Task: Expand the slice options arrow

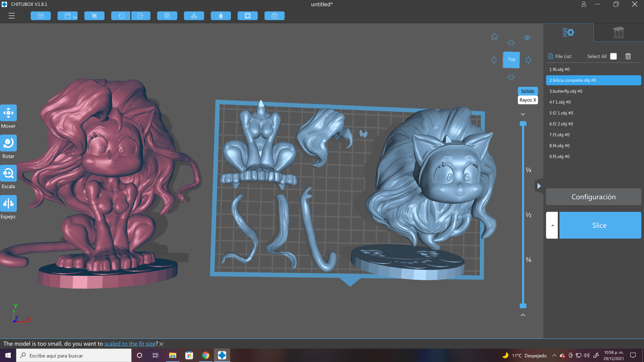Action: tap(552, 225)
